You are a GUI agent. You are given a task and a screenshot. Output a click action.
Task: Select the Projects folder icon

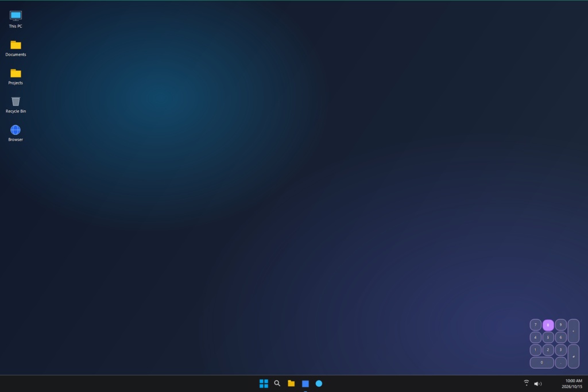(x=16, y=76)
